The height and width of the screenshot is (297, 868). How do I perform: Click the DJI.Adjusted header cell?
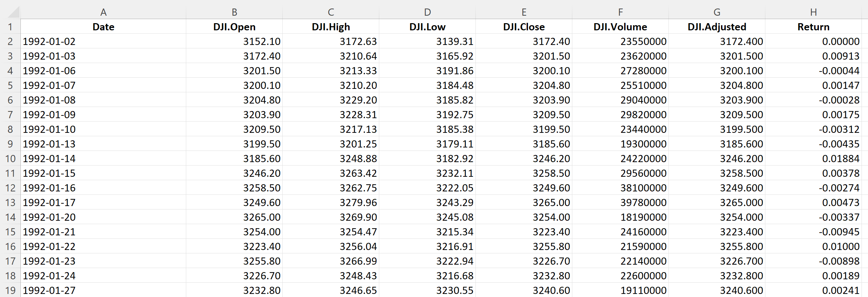coord(717,27)
